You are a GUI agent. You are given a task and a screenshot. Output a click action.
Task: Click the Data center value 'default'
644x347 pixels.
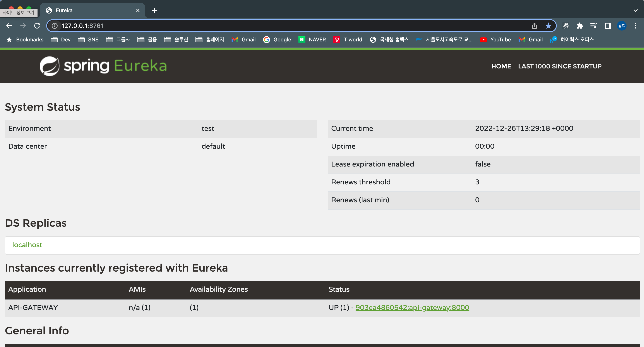(213, 146)
